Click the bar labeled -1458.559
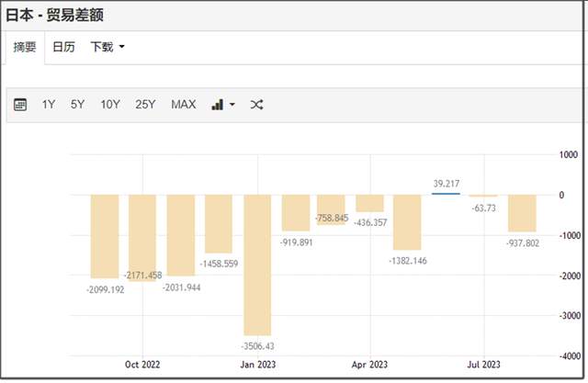 (x=219, y=223)
